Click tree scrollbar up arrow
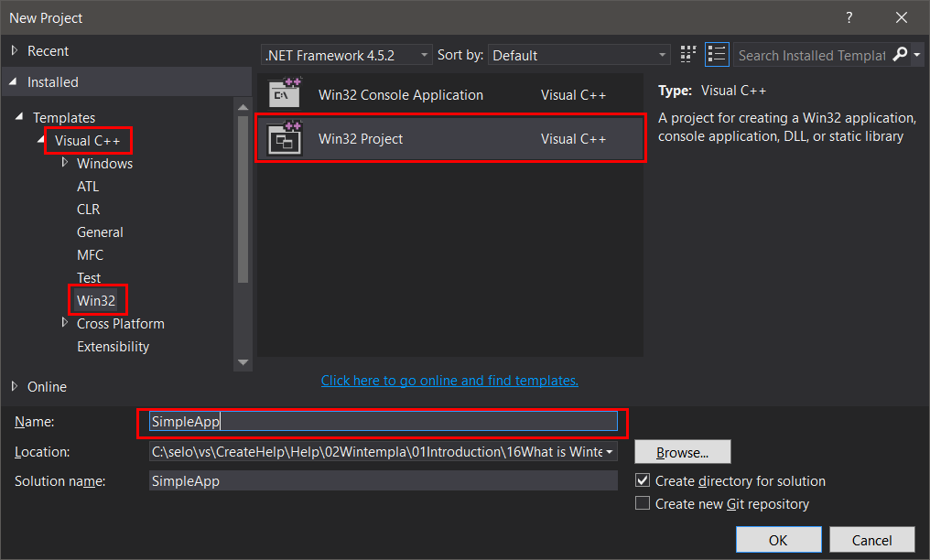 (x=243, y=107)
